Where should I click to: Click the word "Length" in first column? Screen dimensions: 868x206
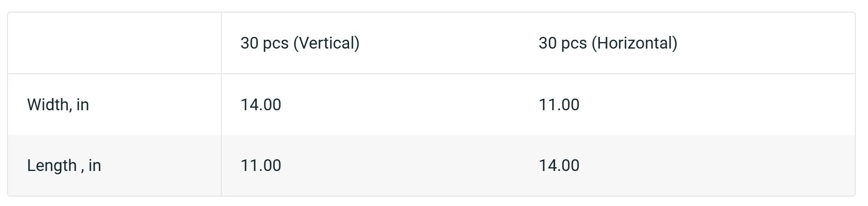[x=52, y=165]
